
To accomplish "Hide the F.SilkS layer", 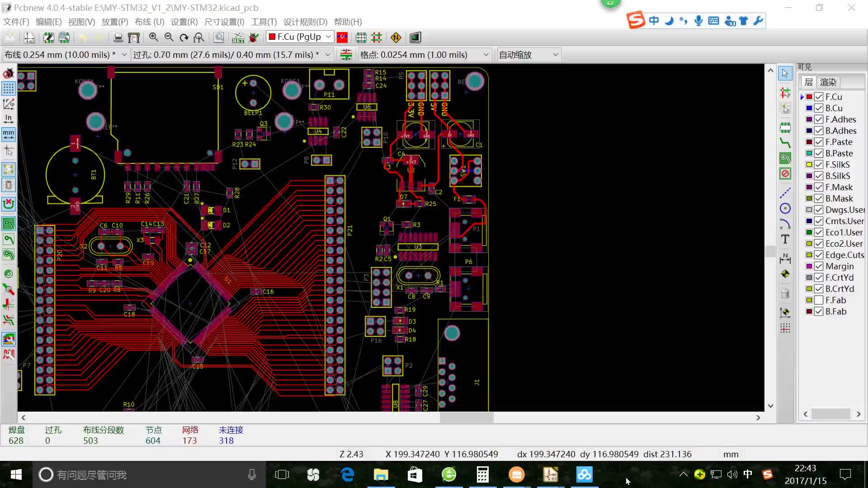I will 819,164.
